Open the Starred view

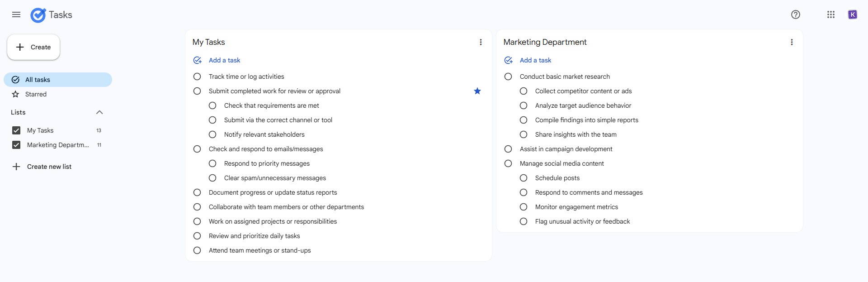[x=58, y=94]
